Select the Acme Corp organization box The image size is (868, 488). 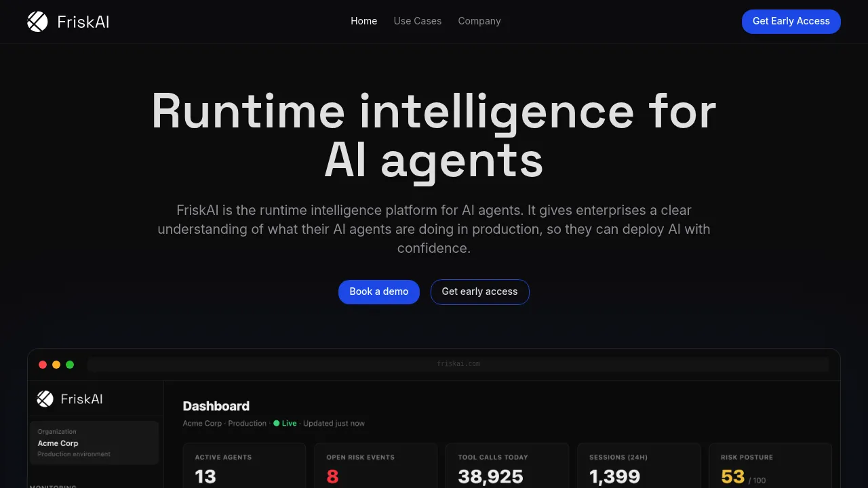click(94, 443)
